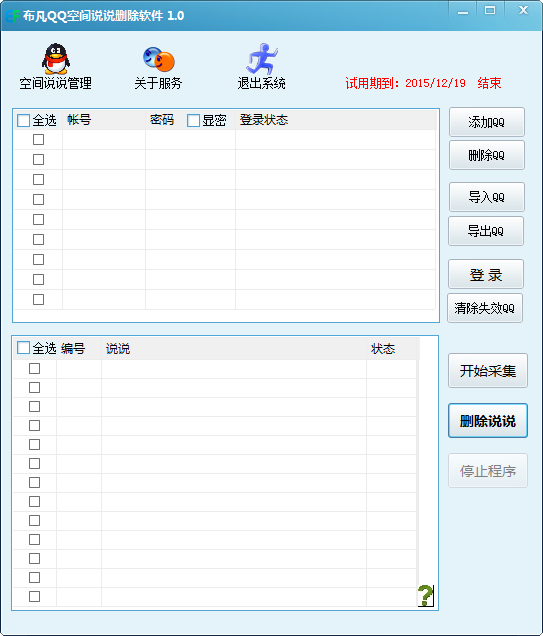Click the 删除说说 button
Viewport: 543px width, 636px height.
488,421
